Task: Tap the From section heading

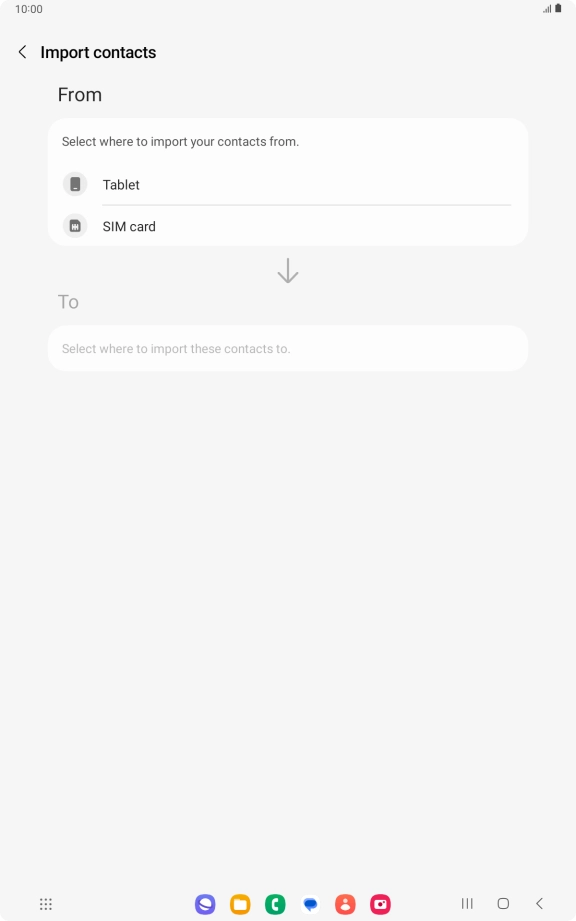Action: click(80, 95)
